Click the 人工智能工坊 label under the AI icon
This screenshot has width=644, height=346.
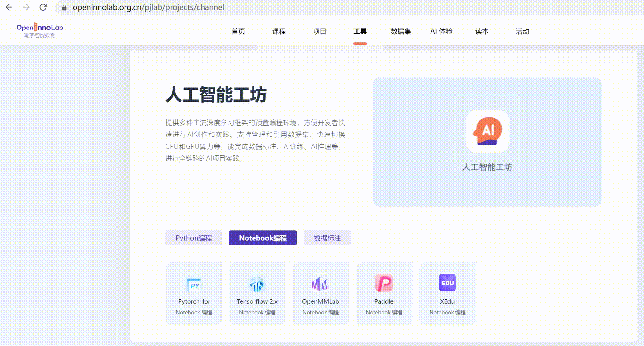(487, 167)
